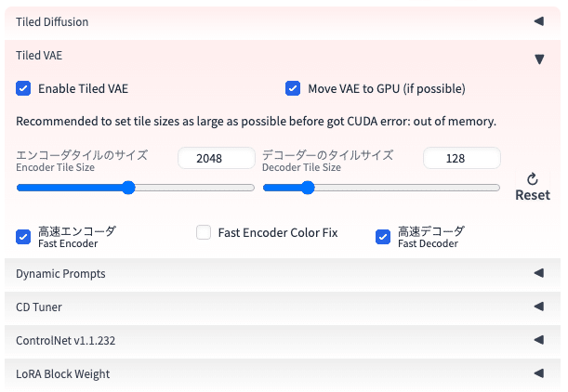Image resolution: width=568 pixels, height=392 pixels.
Task: Open Dynamic Prompts via its triangle icon
Action: (539, 273)
